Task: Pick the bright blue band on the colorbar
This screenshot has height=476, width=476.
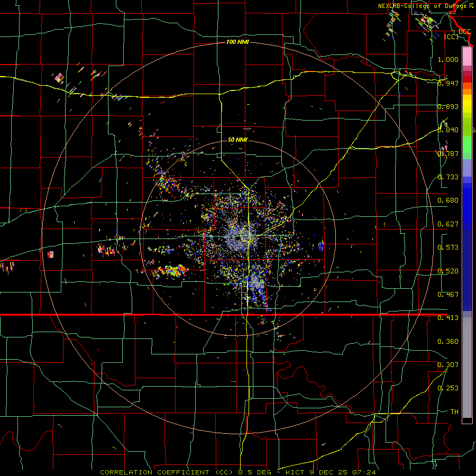Action: tap(467, 206)
